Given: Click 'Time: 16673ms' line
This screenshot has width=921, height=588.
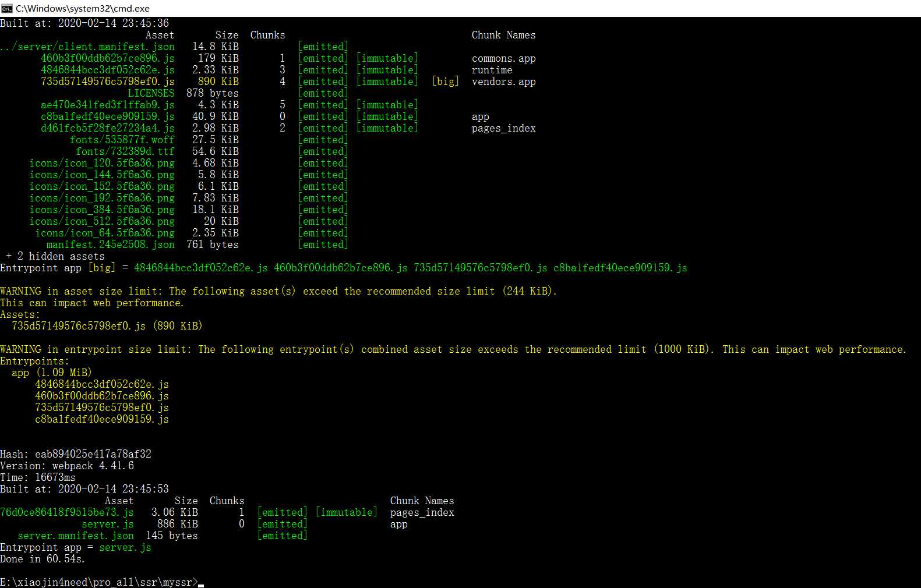Looking at the screenshot, I should pyautogui.click(x=38, y=477).
